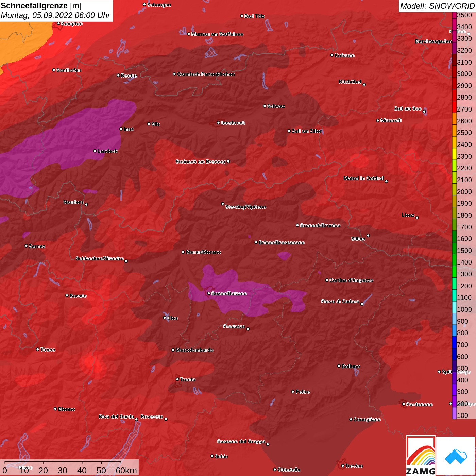Image resolution: width=476 pixels, height=476 pixels.
Task: Click the Schio label
Action: 221,456
